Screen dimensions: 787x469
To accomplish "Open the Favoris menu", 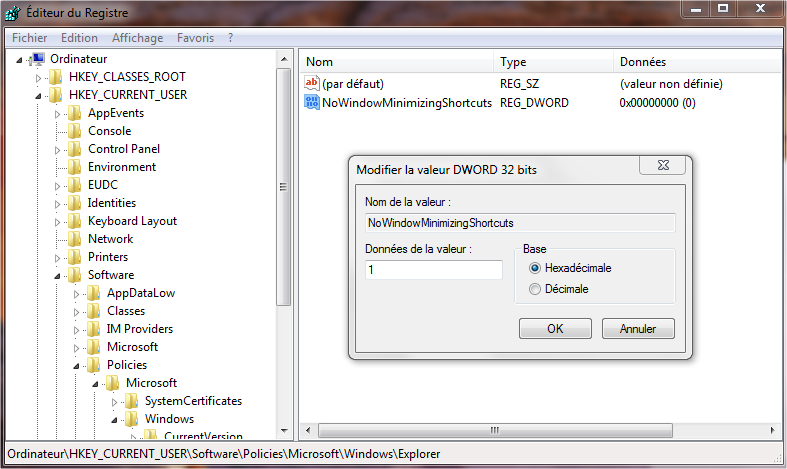I will (195, 38).
